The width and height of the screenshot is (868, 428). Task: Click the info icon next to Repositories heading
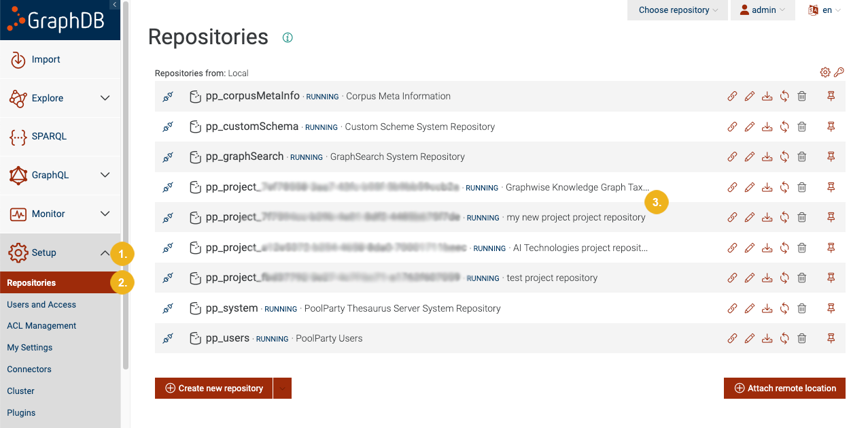click(288, 37)
